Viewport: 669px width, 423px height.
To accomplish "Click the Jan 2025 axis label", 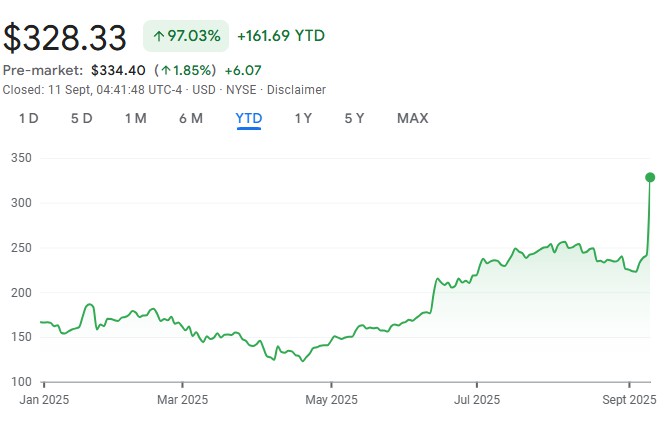I will (46, 400).
